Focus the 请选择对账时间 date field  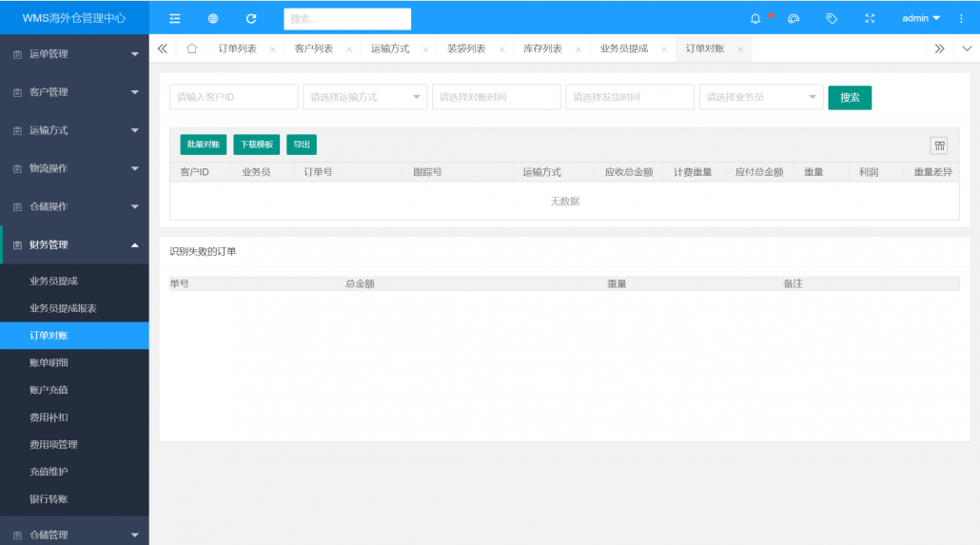497,97
